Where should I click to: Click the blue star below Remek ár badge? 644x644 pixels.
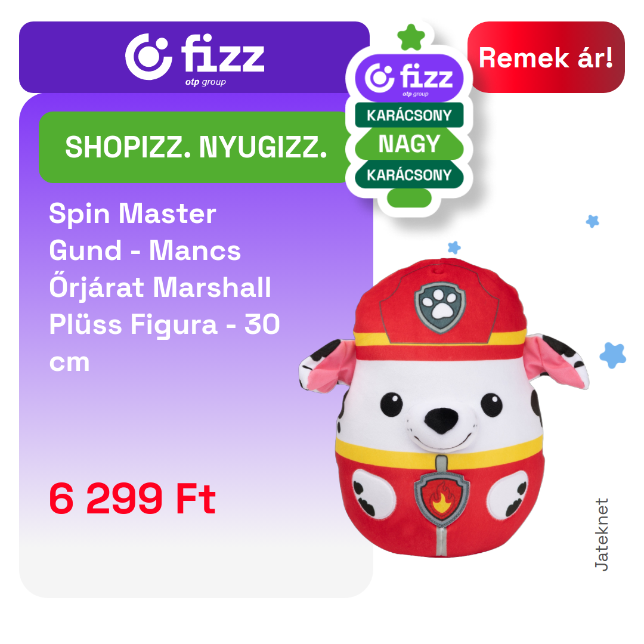[x=592, y=221]
